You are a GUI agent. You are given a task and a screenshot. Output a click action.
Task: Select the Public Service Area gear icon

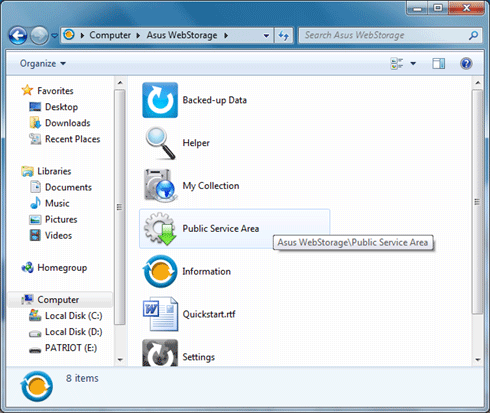pyautogui.click(x=160, y=229)
